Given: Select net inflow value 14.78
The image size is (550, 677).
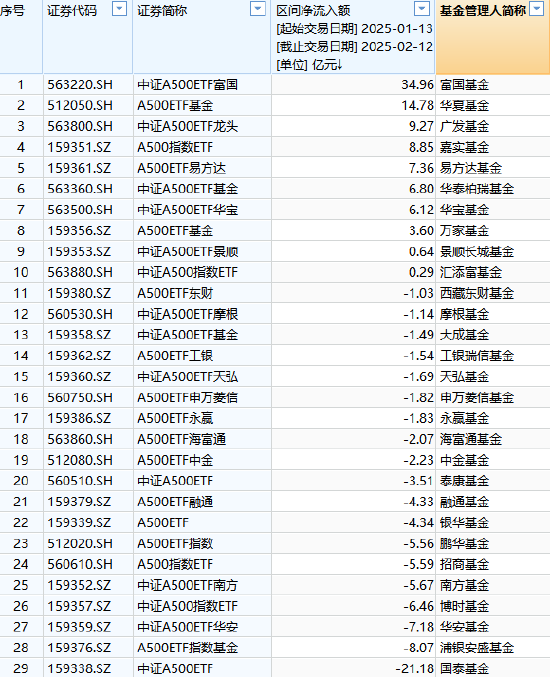Looking at the screenshot, I should (x=353, y=105).
